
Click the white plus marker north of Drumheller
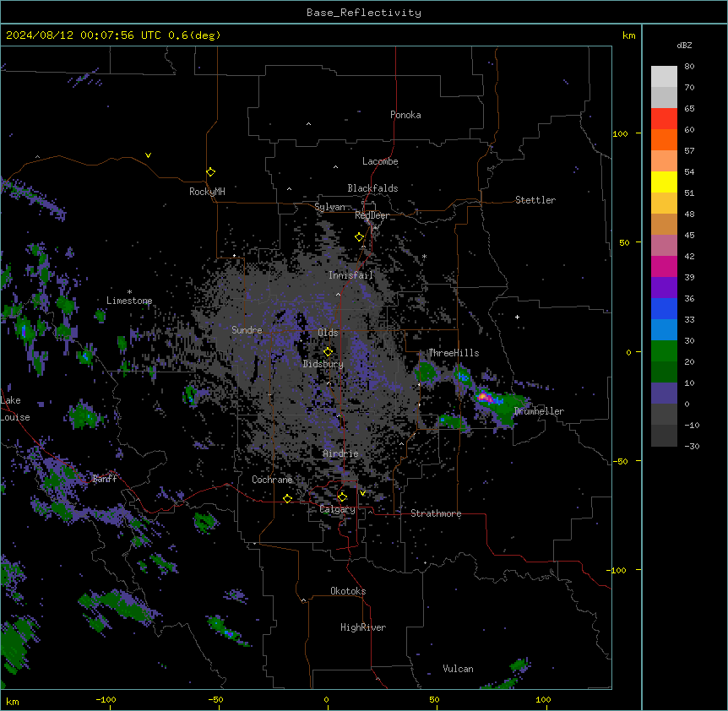tap(517, 317)
